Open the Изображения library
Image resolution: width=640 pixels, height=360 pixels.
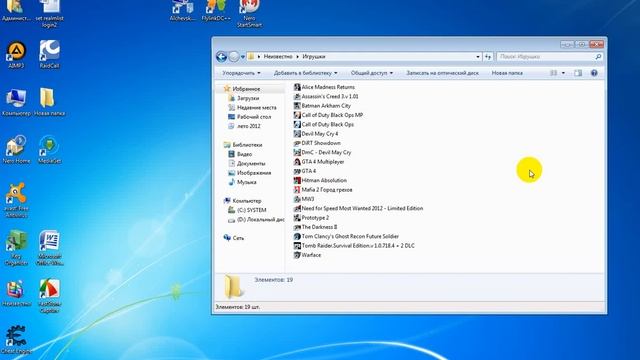click(x=253, y=173)
